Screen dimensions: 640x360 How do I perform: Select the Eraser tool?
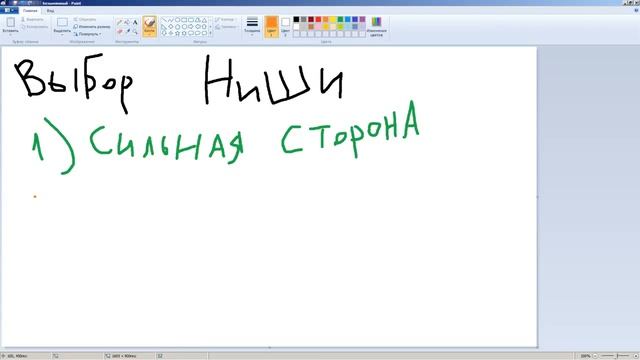pos(120,31)
